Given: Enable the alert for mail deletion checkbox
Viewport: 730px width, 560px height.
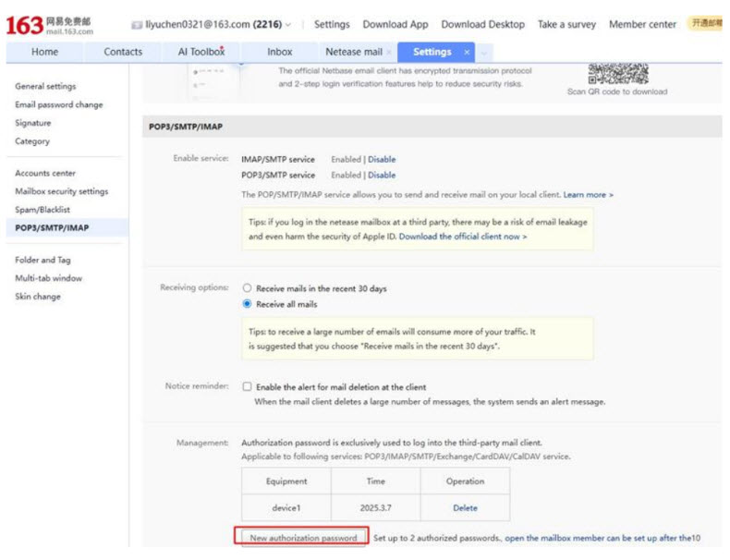Looking at the screenshot, I should tap(247, 387).
